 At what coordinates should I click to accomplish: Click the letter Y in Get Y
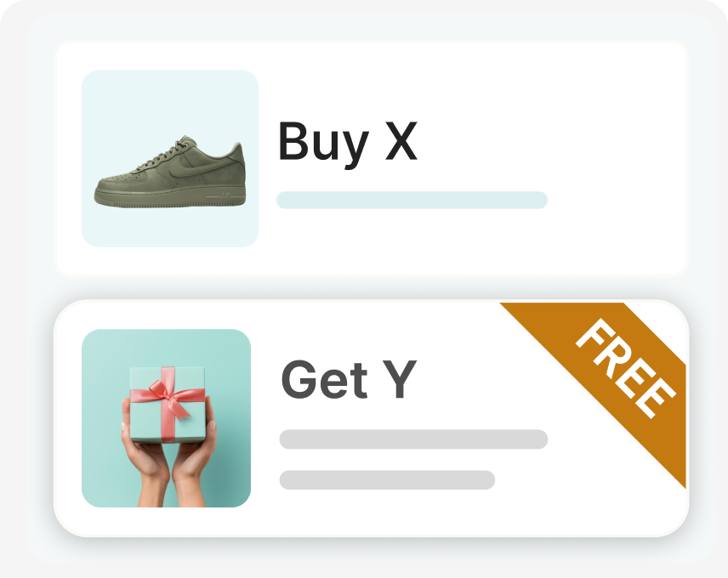coord(402,379)
